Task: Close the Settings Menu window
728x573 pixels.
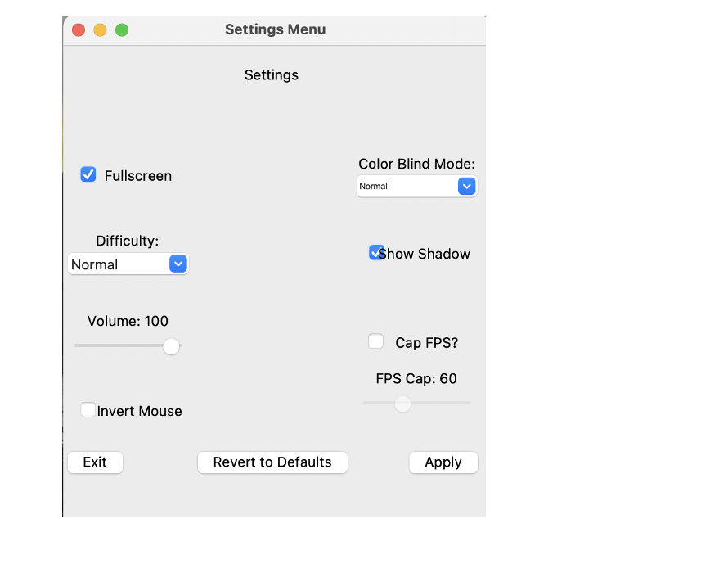Action: pyautogui.click(x=79, y=30)
